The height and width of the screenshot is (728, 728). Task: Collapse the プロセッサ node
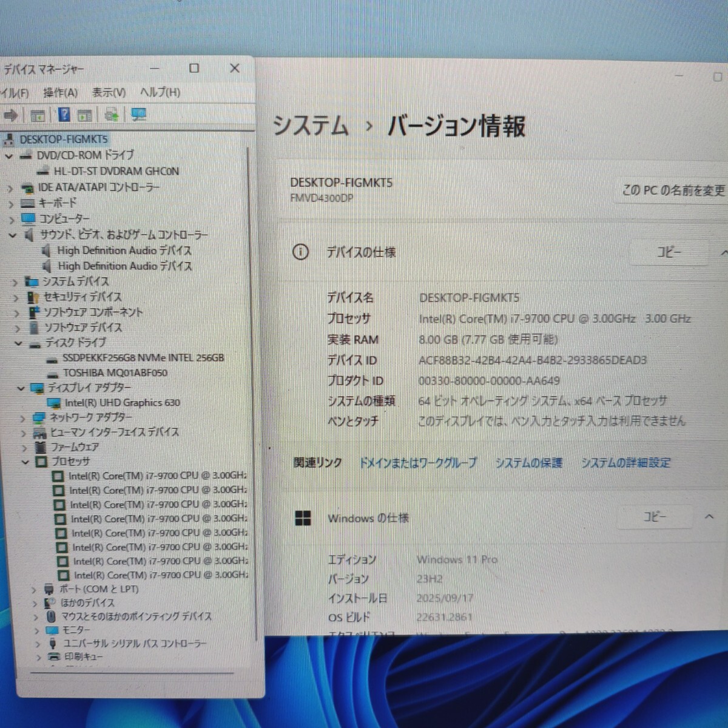(25, 462)
